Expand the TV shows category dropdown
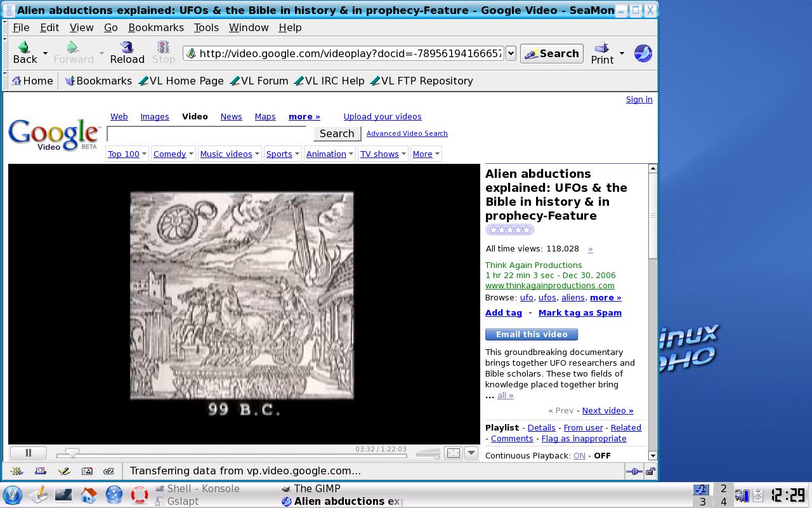The image size is (812, 508). coord(403,154)
